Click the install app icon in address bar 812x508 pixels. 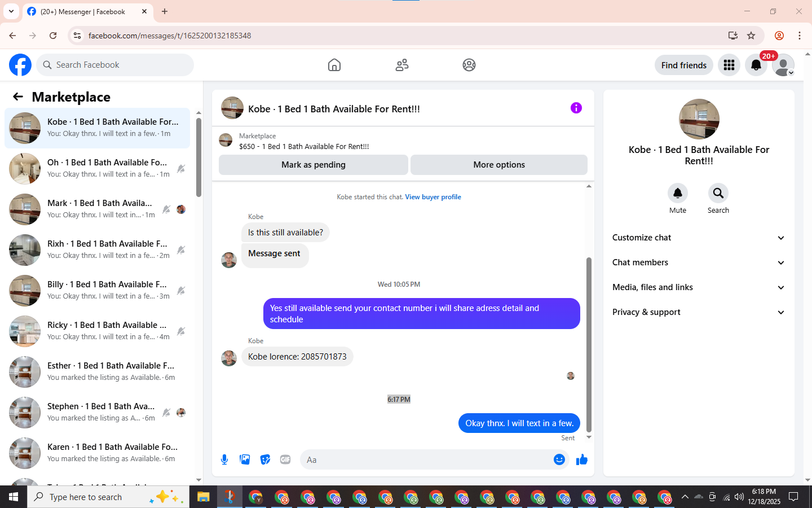(x=732, y=36)
